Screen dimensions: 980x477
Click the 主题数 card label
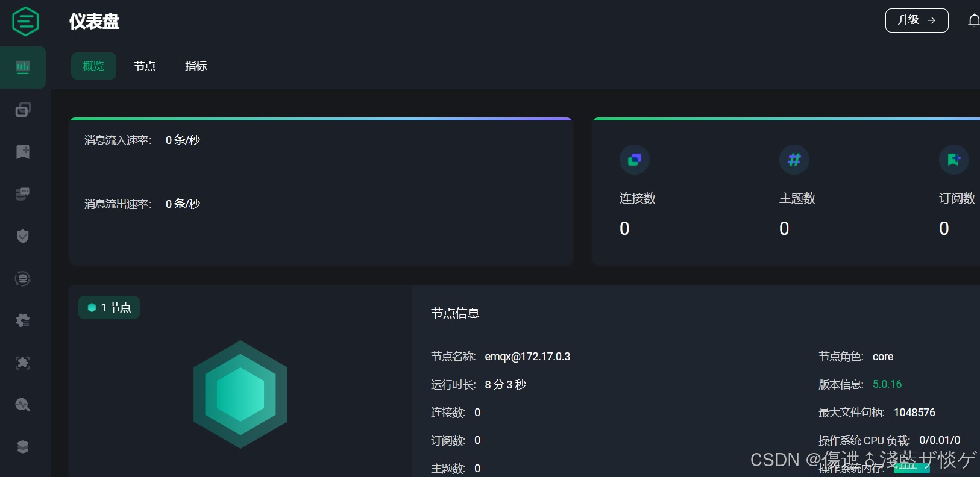[x=797, y=198]
